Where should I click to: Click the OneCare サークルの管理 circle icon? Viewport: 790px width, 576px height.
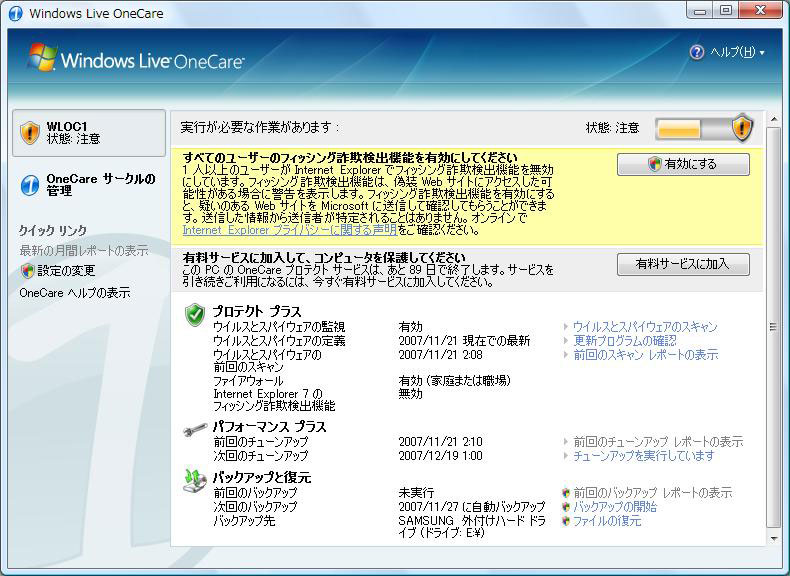coord(30,185)
